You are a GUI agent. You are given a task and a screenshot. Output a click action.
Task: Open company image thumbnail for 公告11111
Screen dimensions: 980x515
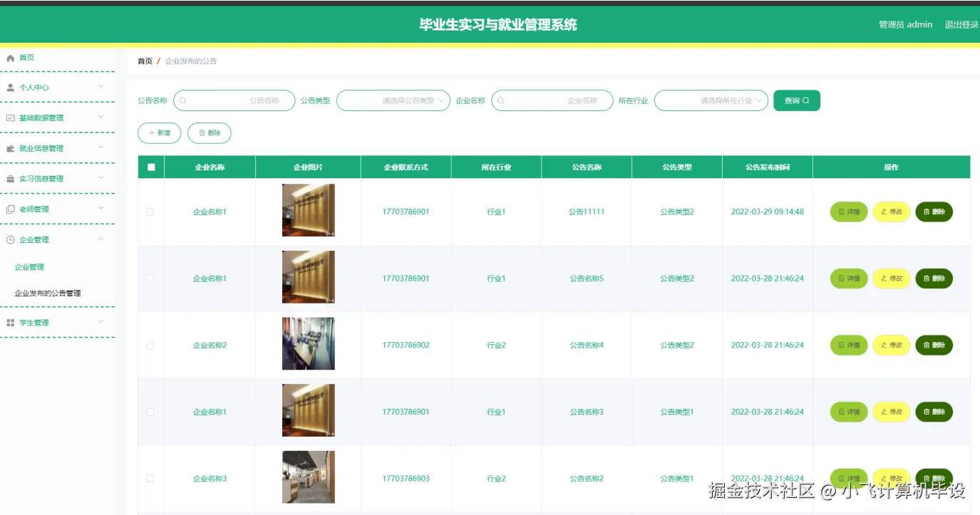click(308, 210)
